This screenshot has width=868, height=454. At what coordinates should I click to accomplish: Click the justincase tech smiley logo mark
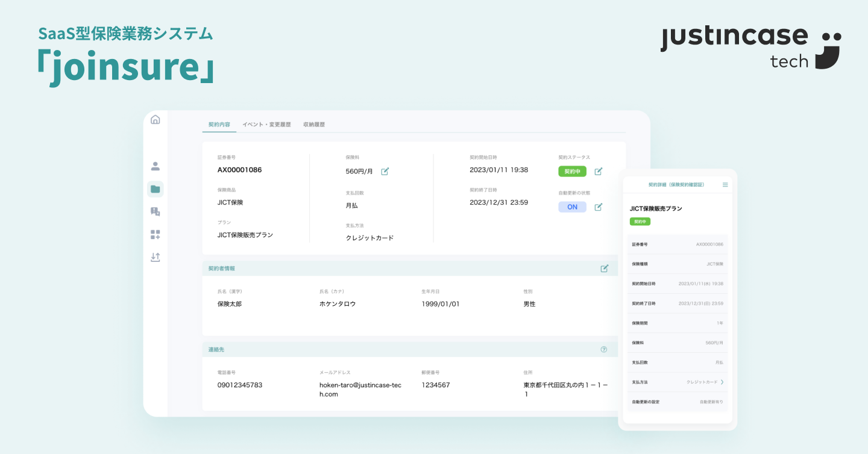click(828, 49)
